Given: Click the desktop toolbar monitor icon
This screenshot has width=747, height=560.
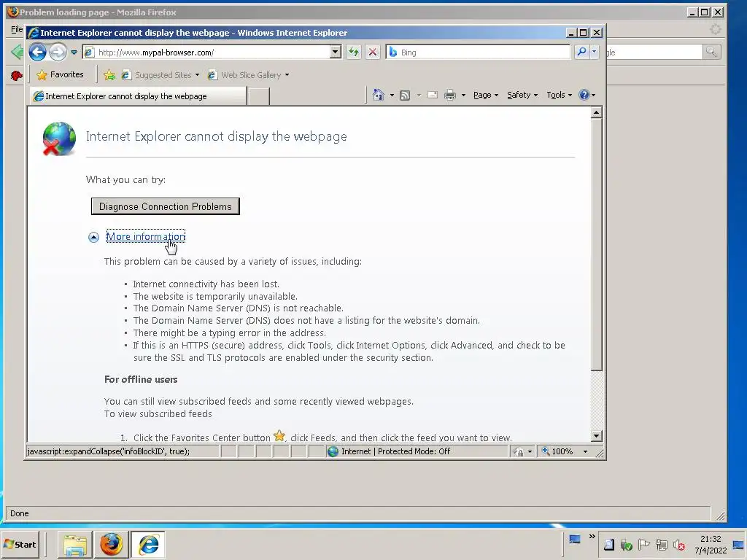Looking at the screenshot, I should click(x=575, y=540).
